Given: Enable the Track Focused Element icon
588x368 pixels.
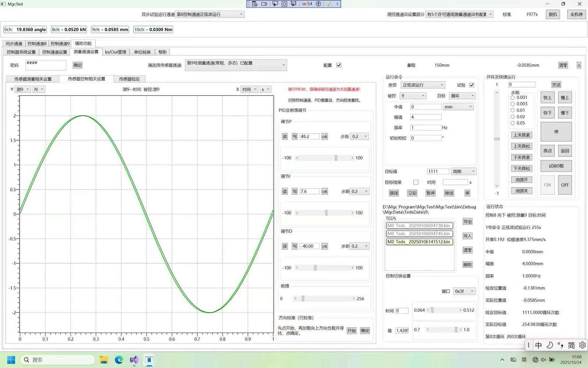Looking at the screenshot, I should (294, 4).
